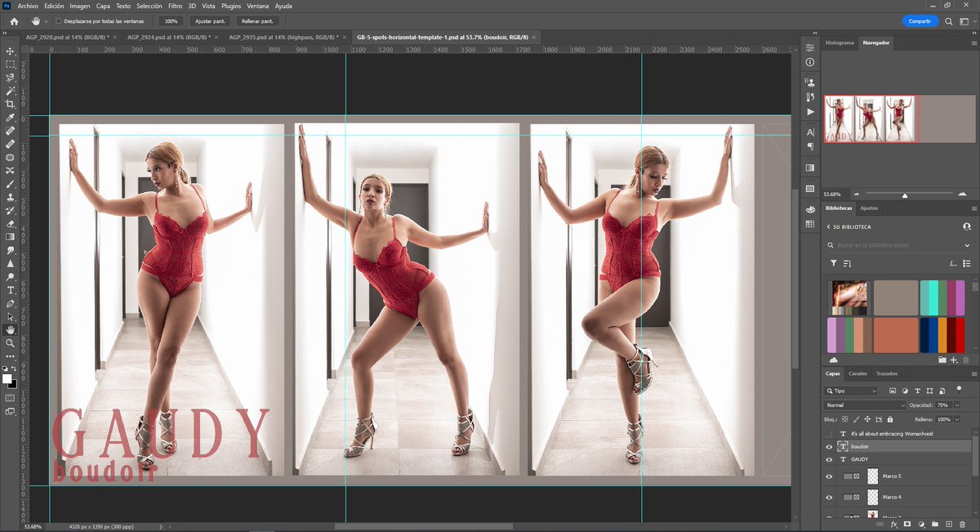
Task: Select the Spot Healing Brush tool
Action: 11,131
